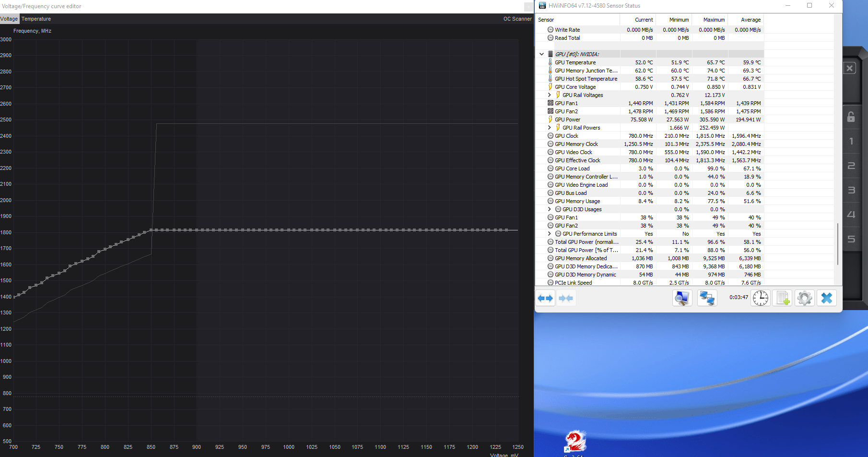Screen dimensions: 868x457
Task: Click the GPU Fan1 RPM fan icon
Action: [551, 103]
